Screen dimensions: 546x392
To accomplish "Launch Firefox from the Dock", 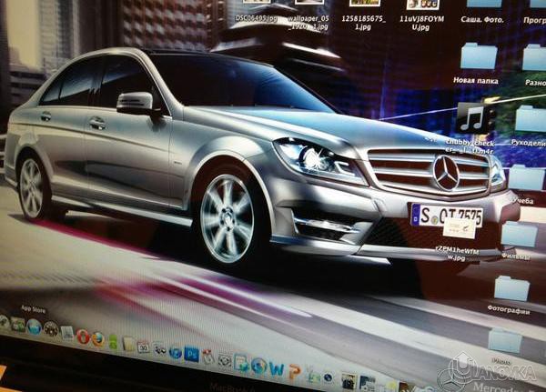I will (x=97, y=338).
